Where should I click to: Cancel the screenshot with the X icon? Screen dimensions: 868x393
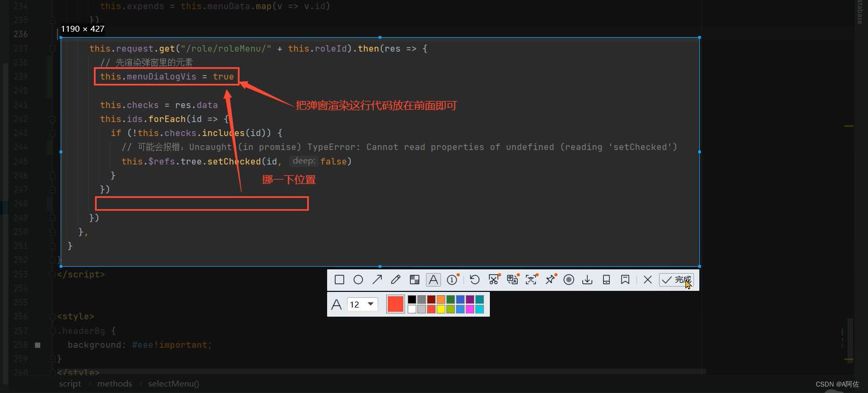click(x=648, y=280)
